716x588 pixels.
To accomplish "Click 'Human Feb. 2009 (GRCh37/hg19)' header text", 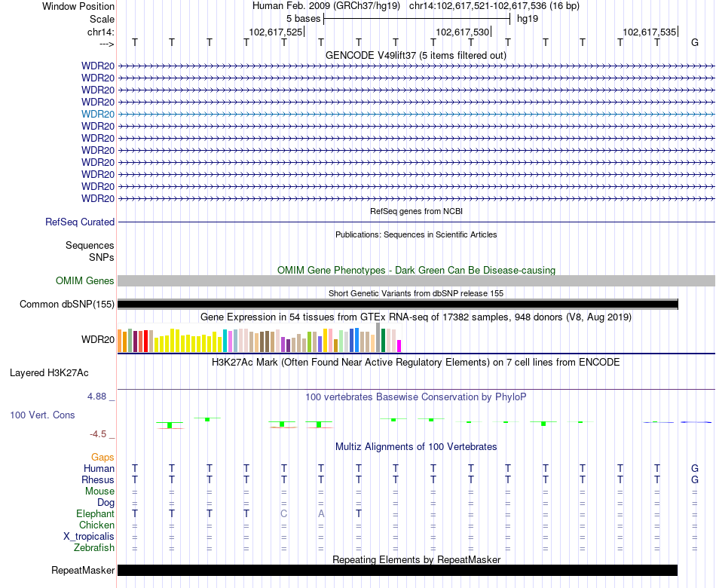I will tap(326, 6).
